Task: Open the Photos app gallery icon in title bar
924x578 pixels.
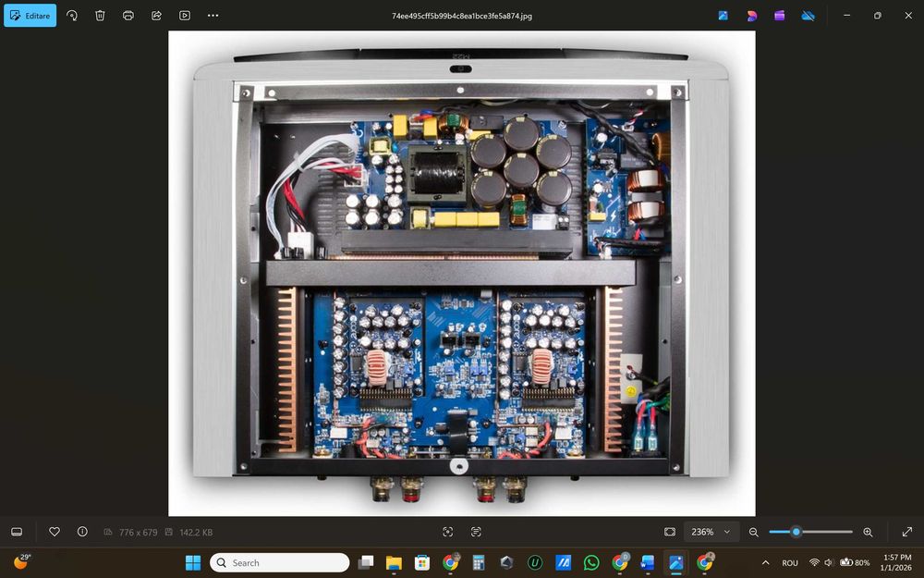Action: coord(723,16)
